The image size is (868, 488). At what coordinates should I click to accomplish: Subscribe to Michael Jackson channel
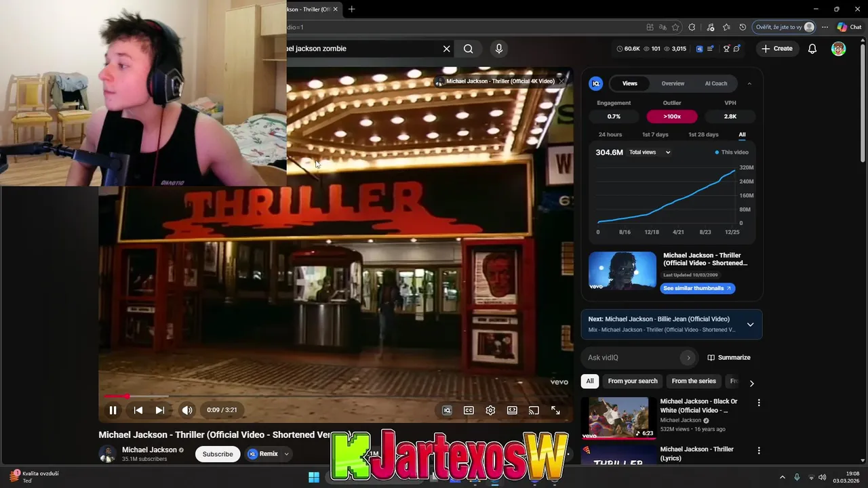[218, 454]
